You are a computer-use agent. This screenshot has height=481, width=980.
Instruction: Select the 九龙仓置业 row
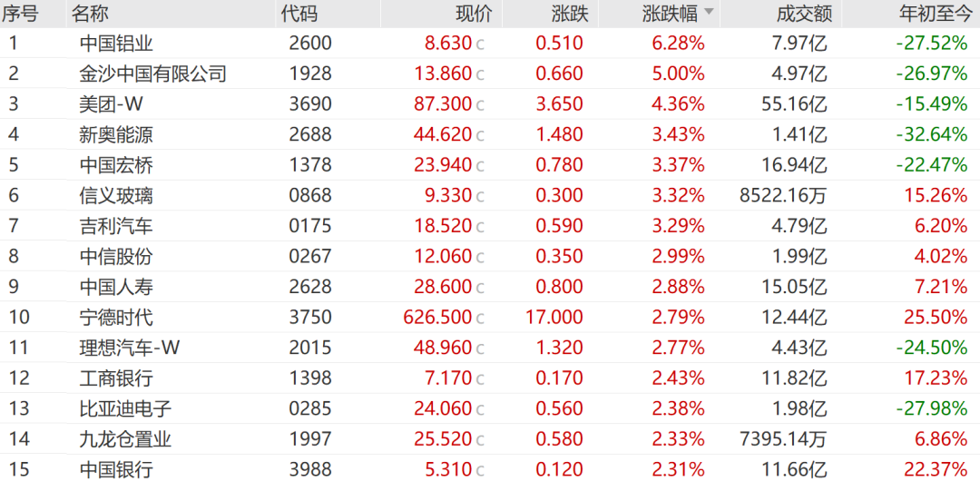coord(490,440)
